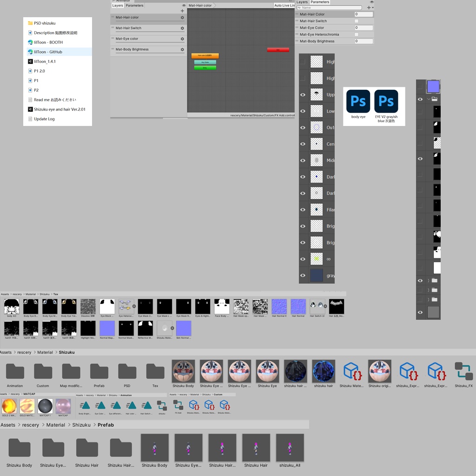476x476 pixels.
Task: Select the Hair Switch animation clip
Action: [146, 405]
